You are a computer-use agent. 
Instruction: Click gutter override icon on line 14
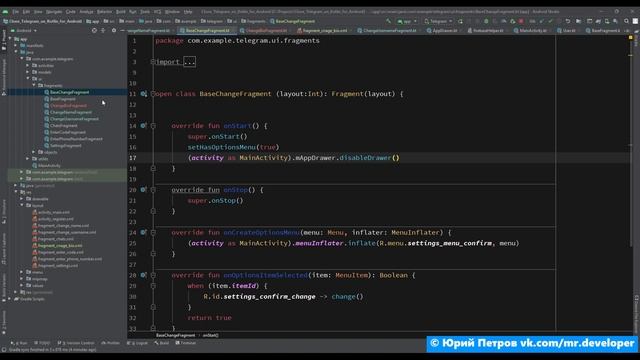[x=143, y=126]
